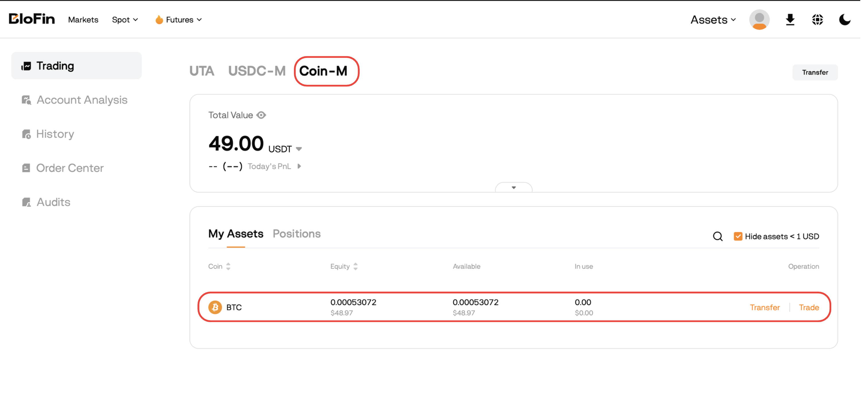Click the Today's PnL label

click(269, 166)
